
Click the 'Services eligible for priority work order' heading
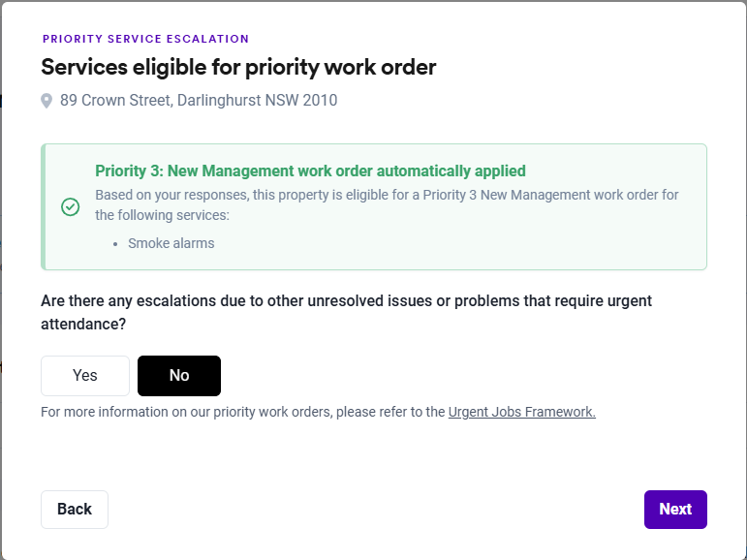238,67
